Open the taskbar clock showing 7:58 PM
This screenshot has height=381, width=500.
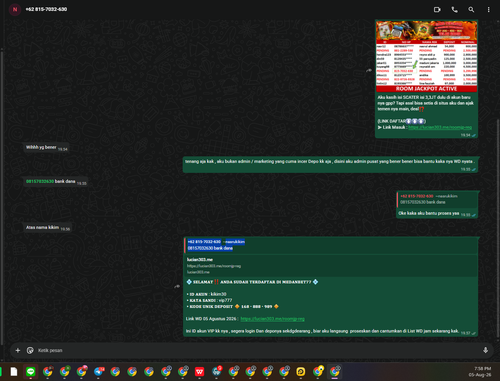tap(480, 371)
